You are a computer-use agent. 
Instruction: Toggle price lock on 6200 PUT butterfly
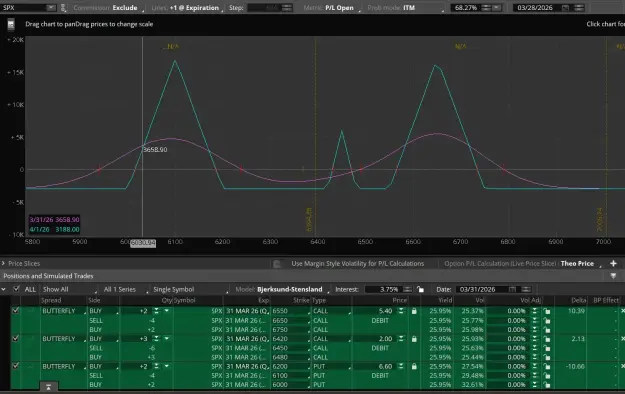point(414,366)
